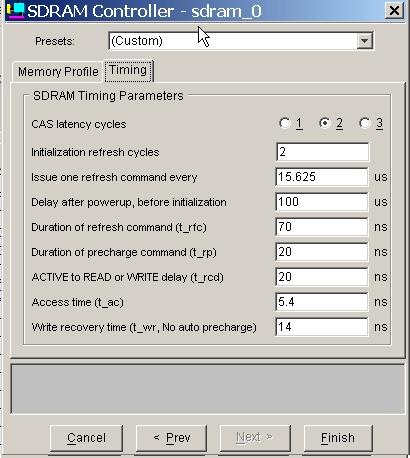The width and height of the screenshot is (410, 458).
Task: Click the Write recovery time t_wr field
Action: pos(322,327)
